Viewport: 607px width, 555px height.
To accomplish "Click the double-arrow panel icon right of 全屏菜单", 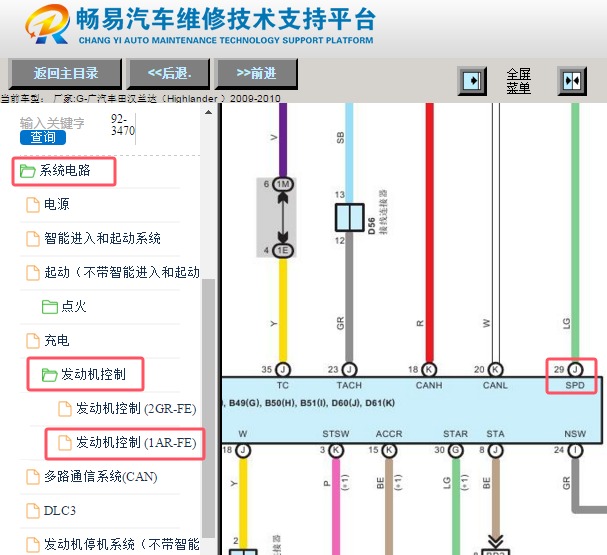I will (x=572, y=81).
